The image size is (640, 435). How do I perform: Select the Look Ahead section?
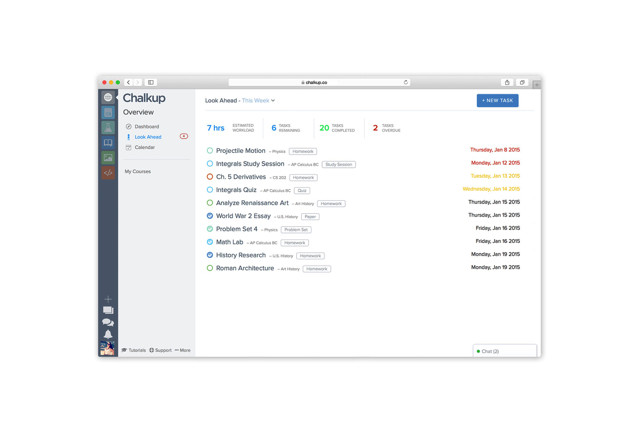click(148, 137)
